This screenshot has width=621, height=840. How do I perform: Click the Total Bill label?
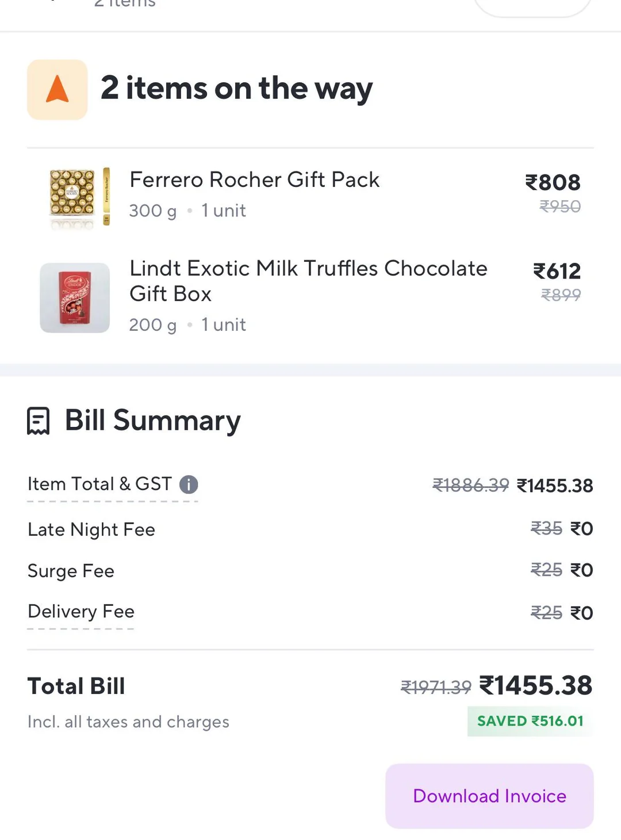[76, 686]
